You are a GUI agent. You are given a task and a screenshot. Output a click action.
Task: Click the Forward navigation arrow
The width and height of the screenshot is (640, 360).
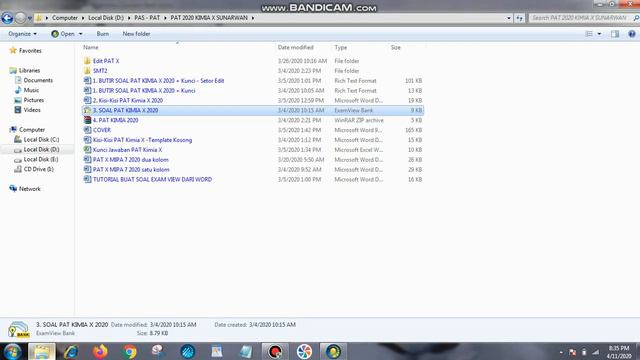20,18
